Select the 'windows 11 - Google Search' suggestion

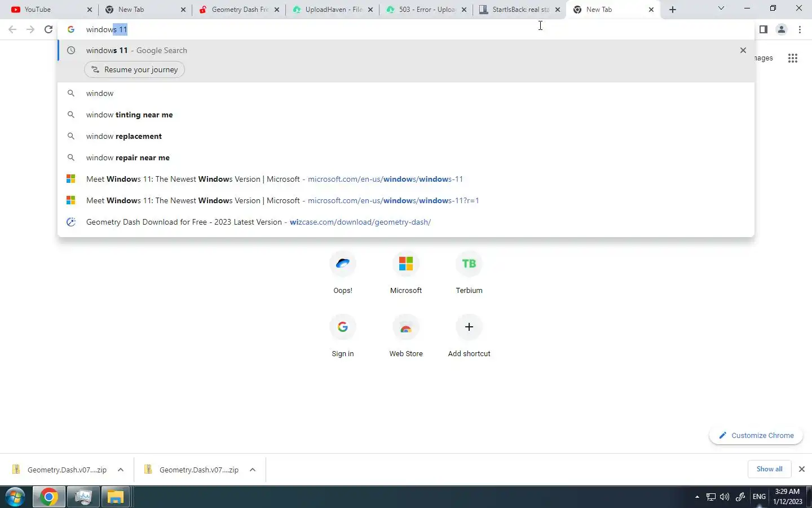tap(406, 50)
